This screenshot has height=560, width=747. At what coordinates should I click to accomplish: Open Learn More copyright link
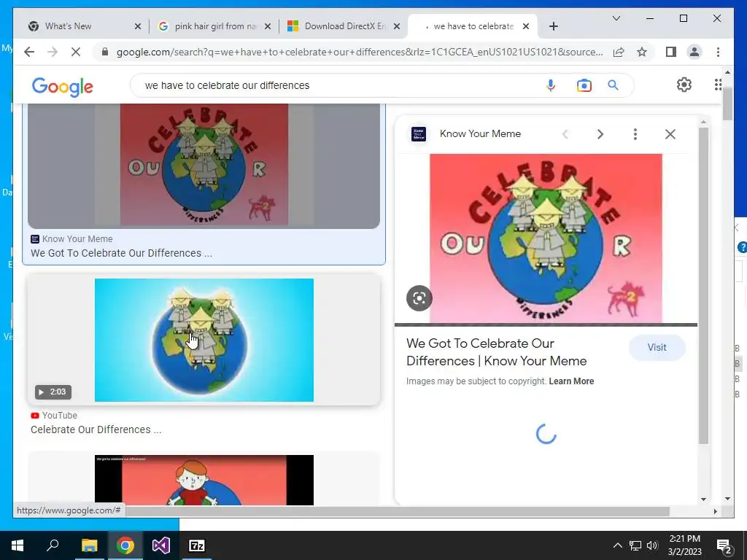pos(571,381)
